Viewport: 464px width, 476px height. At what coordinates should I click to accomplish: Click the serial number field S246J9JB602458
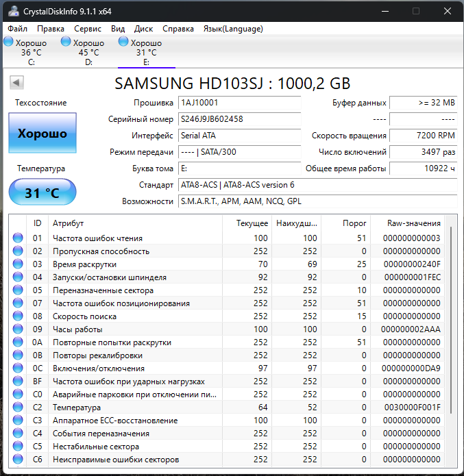click(239, 119)
